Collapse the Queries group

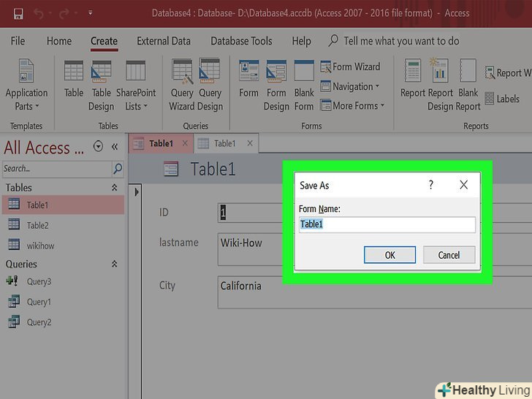pyautogui.click(x=114, y=264)
